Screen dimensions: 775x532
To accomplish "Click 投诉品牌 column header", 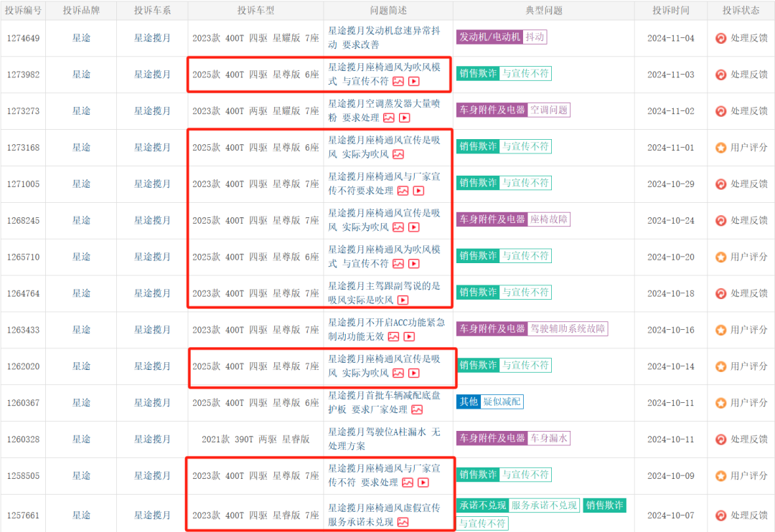I will tap(81, 10).
